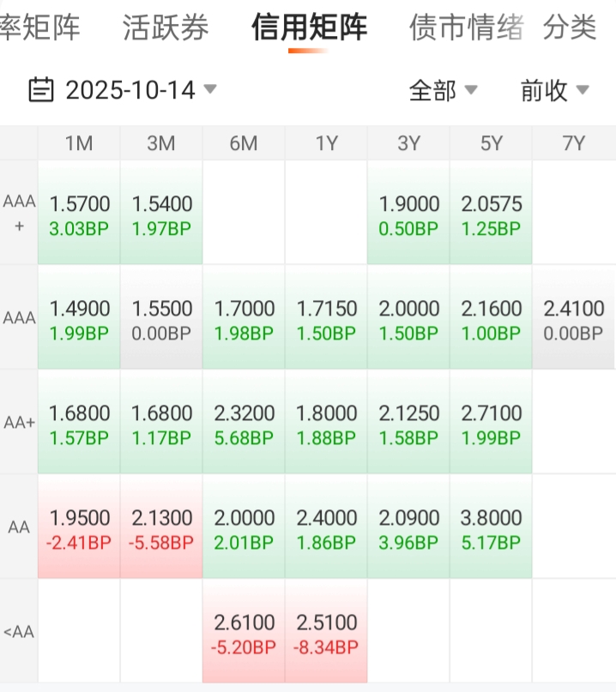
Task: Tap the red AA 3M cell 2.1300
Action: click(x=161, y=527)
